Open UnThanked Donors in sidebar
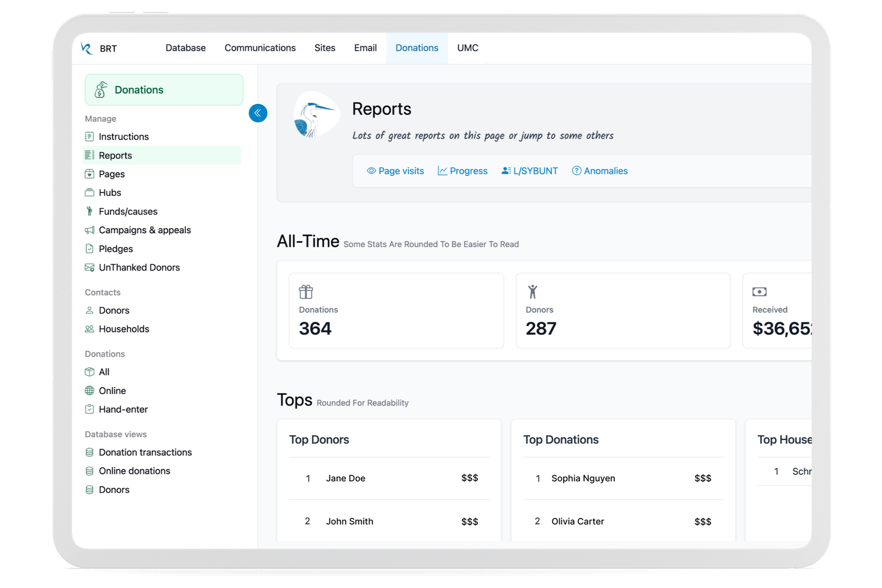This screenshot has height=588, width=882. 139,267
